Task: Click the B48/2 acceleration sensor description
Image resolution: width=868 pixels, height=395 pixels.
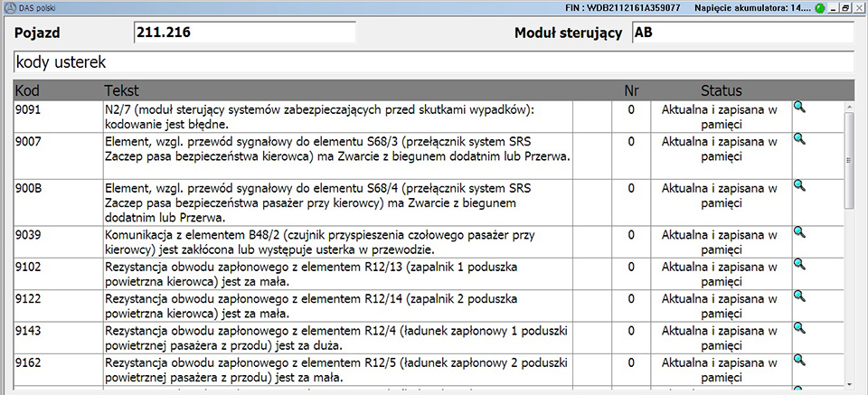Action: [x=337, y=241]
